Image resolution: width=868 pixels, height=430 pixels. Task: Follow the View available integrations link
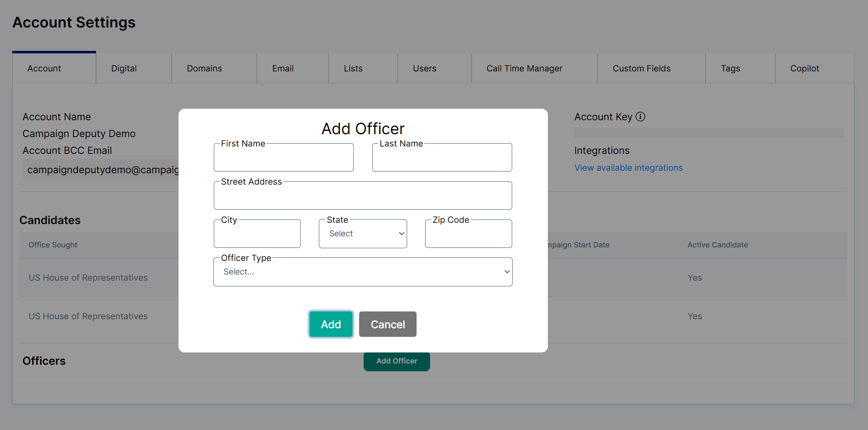tap(628, 168)
